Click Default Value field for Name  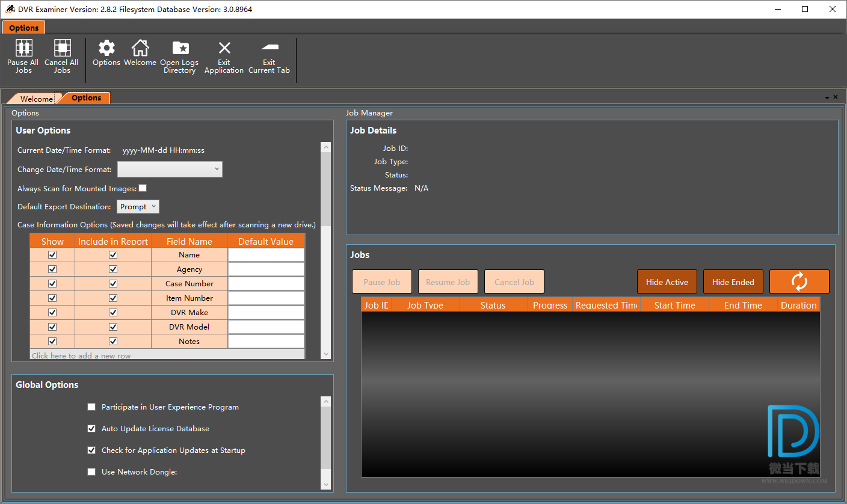266,255
